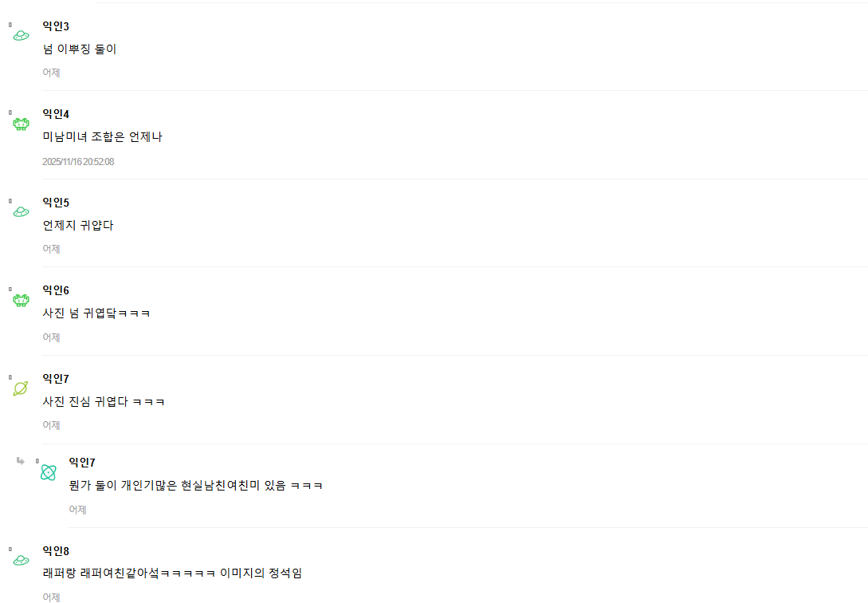Viewport: 868px width, 603px height.
Task: Open the profile of username 익인4
Action: tap(56, 114)
